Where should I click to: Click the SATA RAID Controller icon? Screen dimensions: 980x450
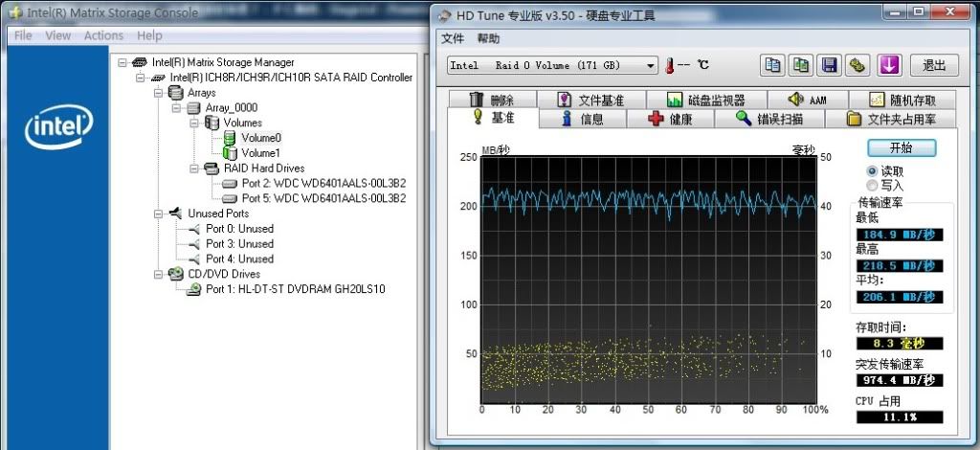pyautogui.click(x=159, y=78)
